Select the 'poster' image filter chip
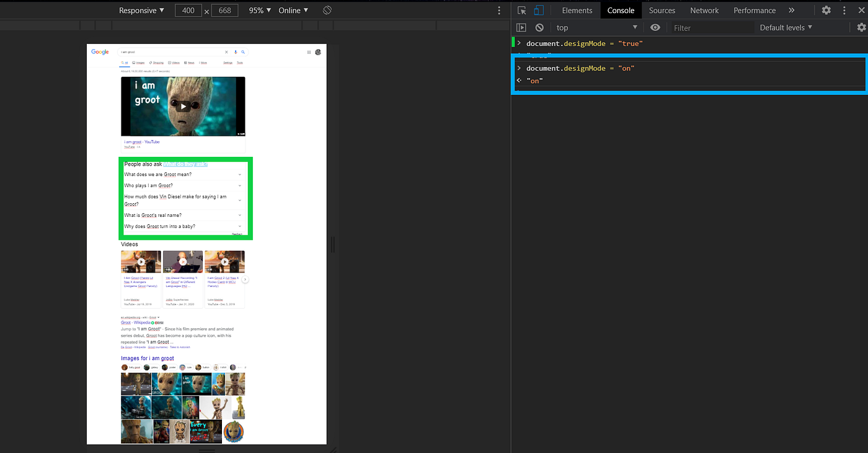This screenshot has width=868, height=453. 169,367
